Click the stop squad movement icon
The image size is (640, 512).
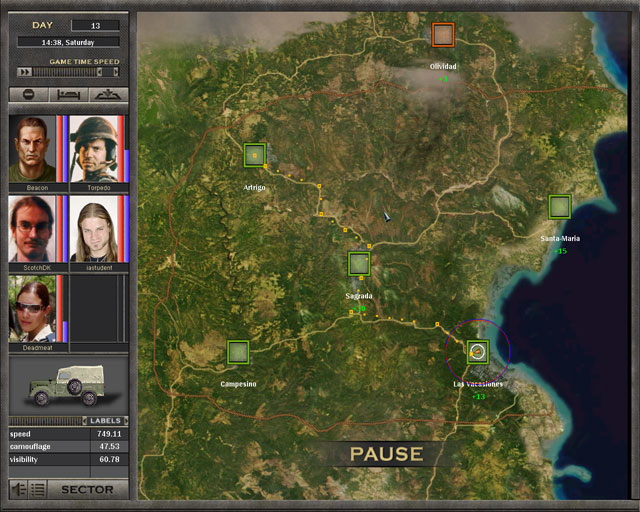[x=29, y=95]
